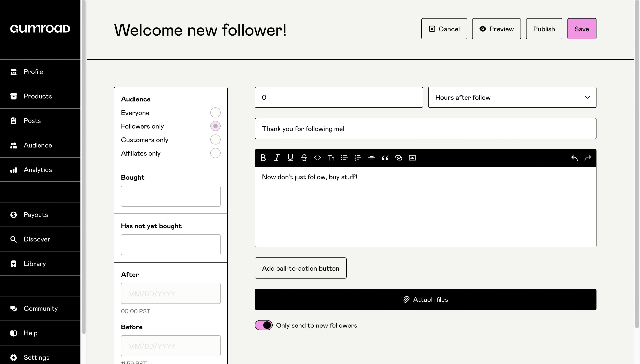This screenshot has width=640, height=364.
Task: Insert a code block
Action: [317, 158]
